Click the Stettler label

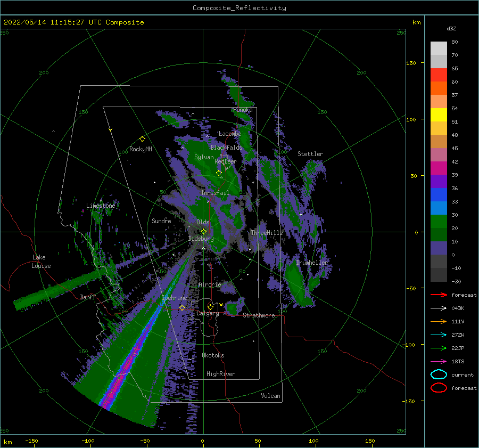click(310, 154)
